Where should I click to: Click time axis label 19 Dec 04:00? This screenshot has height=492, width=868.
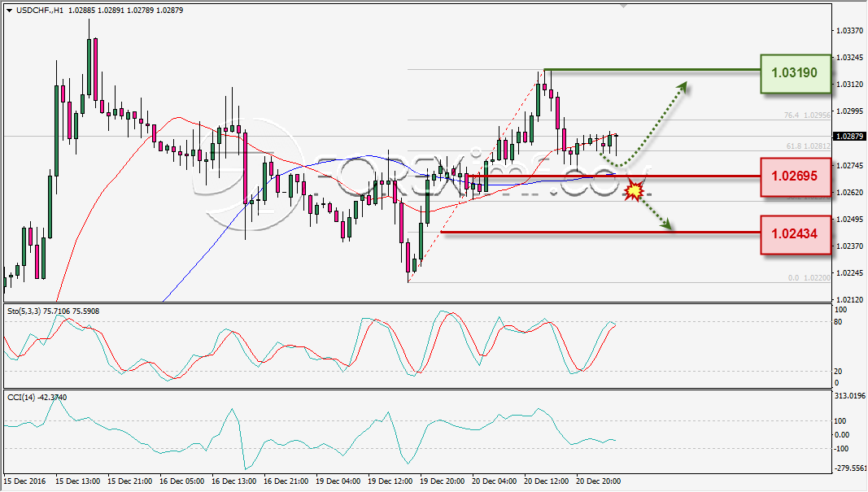338,481
